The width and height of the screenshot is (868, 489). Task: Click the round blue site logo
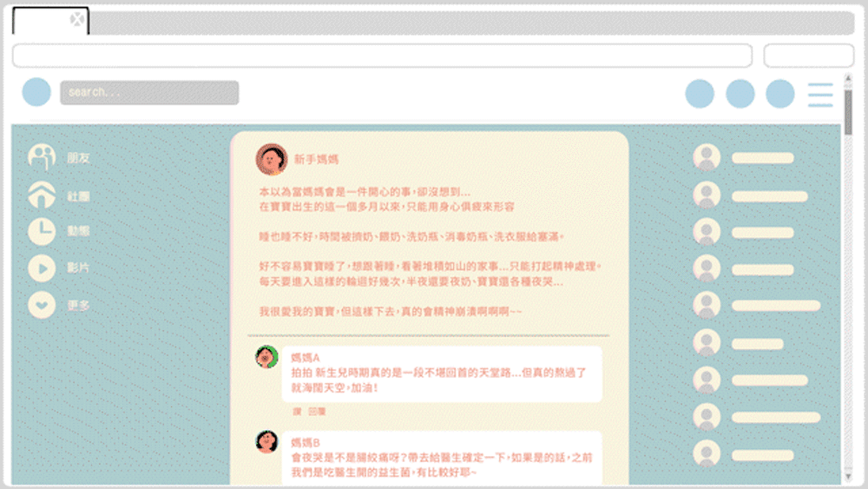(x=36, y=92)
